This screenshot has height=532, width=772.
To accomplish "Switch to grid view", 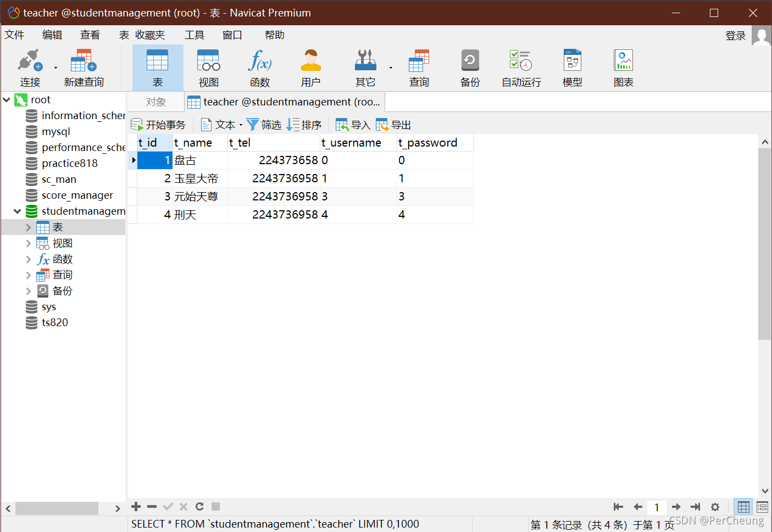I will point(743,507).
